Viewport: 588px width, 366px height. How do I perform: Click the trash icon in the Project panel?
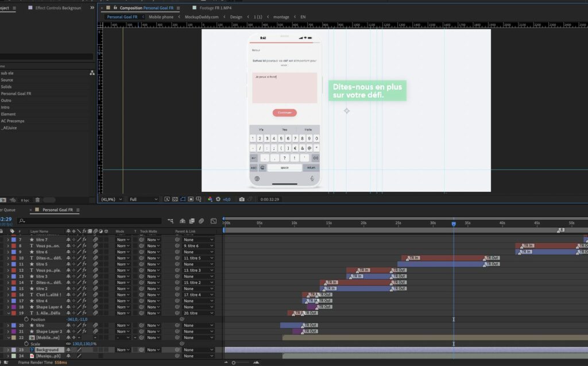37,200
